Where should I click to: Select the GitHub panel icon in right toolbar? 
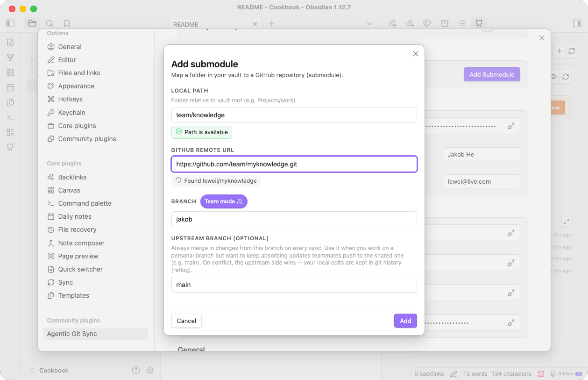pos(479,23)
